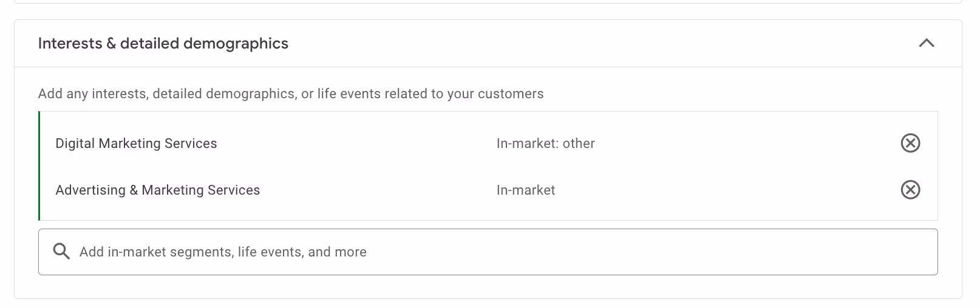Select the Digital Marketing Services row label
The width and height of the screenshot is (980, 308).
(136, 143)
